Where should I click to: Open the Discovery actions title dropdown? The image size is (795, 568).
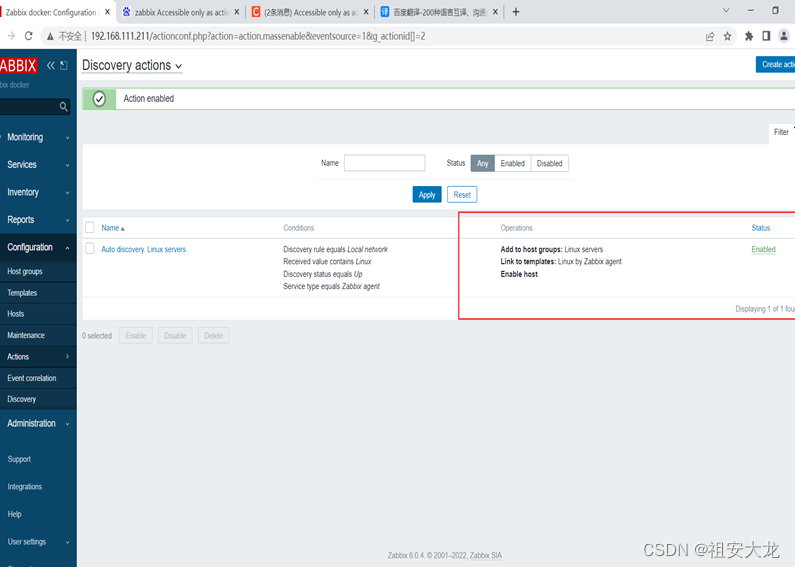132,65
